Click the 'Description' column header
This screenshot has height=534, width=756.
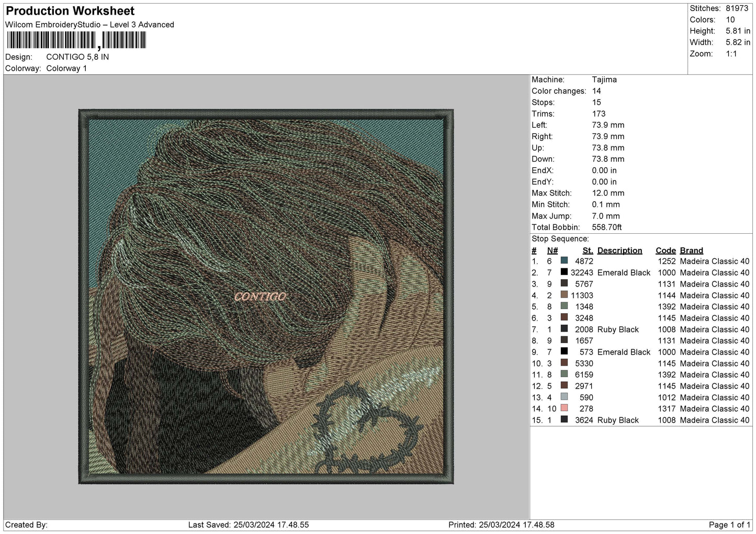tap(619, 251)
